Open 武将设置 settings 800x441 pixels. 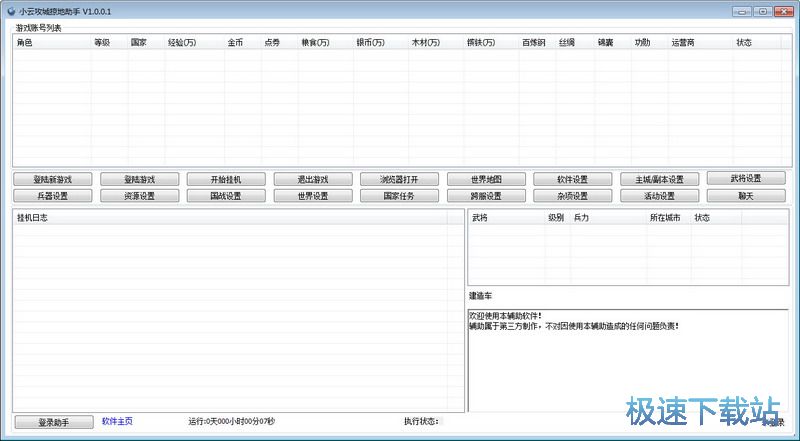click(x=745, y=178)
